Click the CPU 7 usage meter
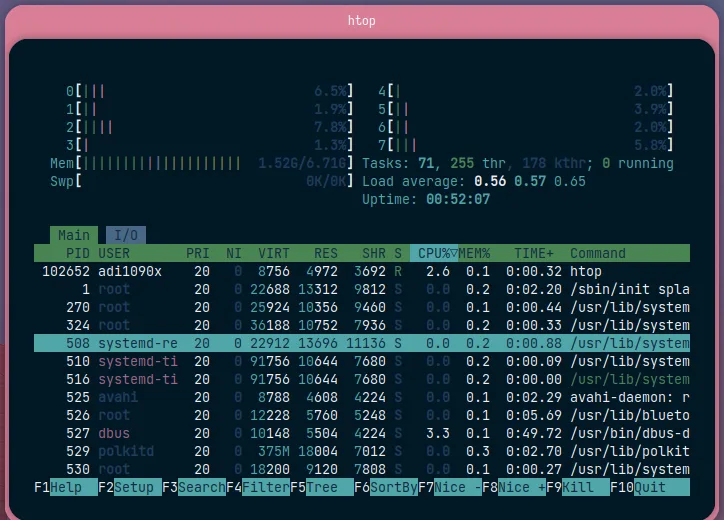Image resolution: width=724 pixels, height=520 pixels. pyautogui.click(x=526, y=145)
